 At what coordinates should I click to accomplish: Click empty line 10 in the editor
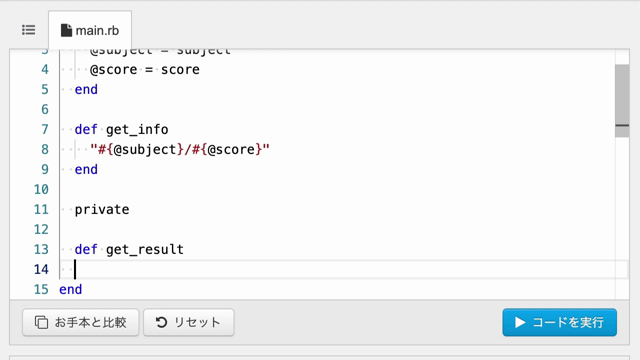(337, 189)
